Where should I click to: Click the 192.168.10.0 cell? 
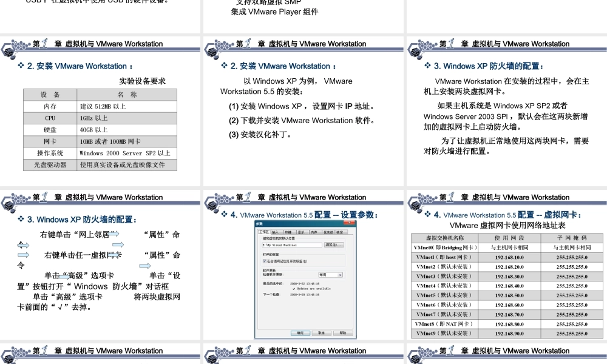tap(509, 257)
